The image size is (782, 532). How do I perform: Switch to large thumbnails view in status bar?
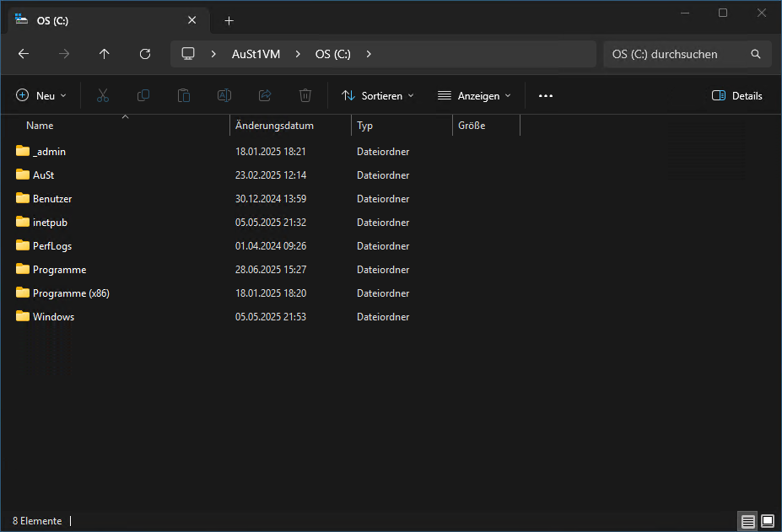768,521
